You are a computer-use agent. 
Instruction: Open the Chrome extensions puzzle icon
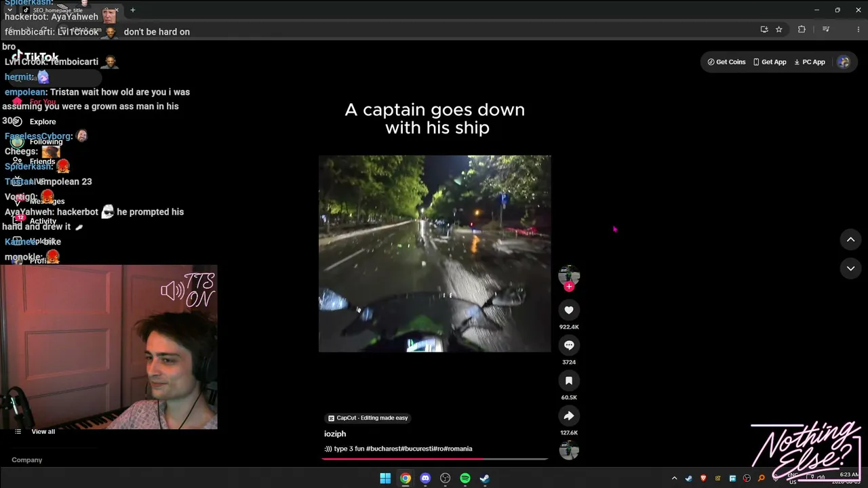(802, 29)
